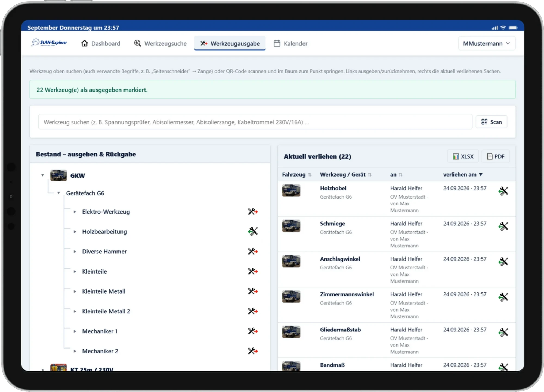Click the issue icon for Kleinteile Metall
Screen dimensions: 544x392
[253, 291]
